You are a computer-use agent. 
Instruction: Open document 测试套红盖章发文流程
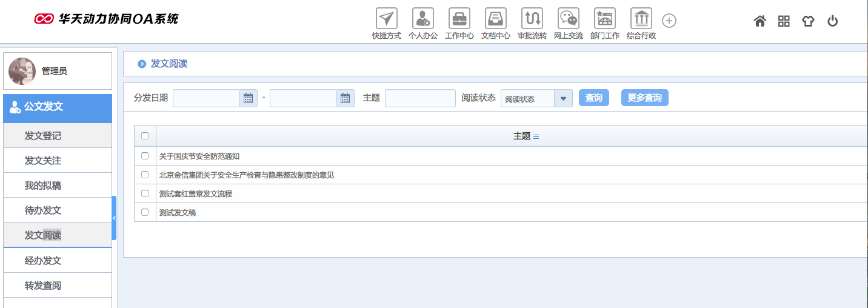196,194
